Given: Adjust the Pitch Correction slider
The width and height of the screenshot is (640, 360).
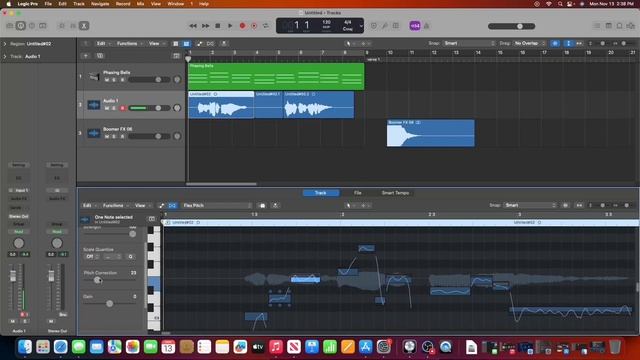Looking at the screenshot, I should coord(109,280).
